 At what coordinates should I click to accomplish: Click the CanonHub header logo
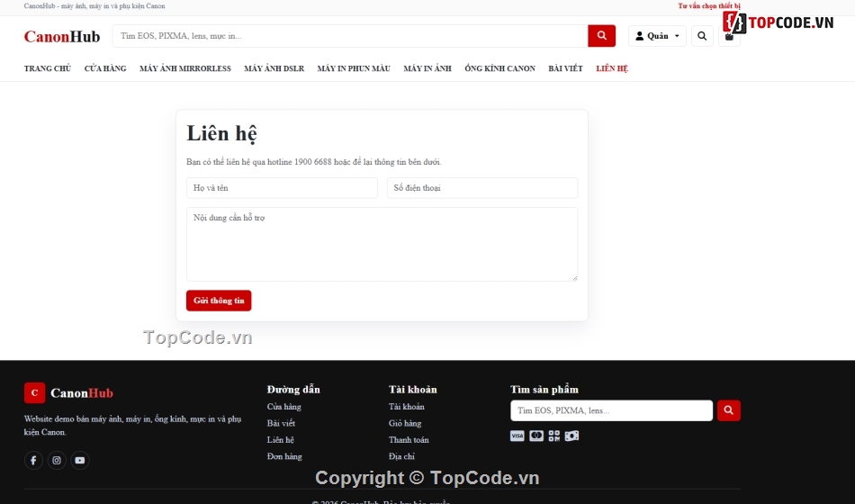62,37
